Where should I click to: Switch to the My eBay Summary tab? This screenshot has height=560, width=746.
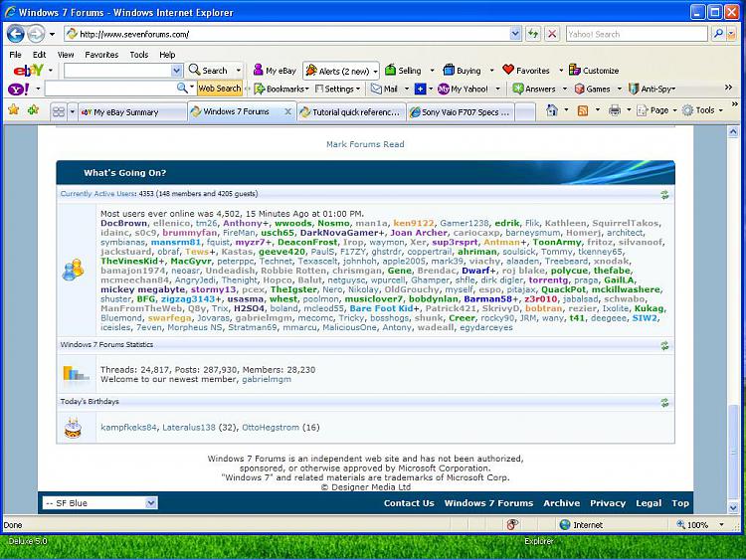point(132,112)
